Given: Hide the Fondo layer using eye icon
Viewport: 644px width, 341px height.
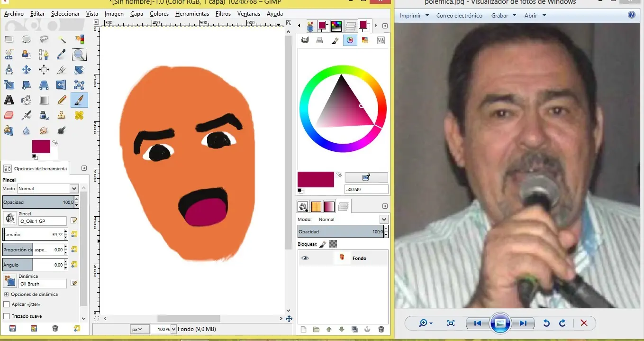Looking at the screenshot, I should [305, 258].
